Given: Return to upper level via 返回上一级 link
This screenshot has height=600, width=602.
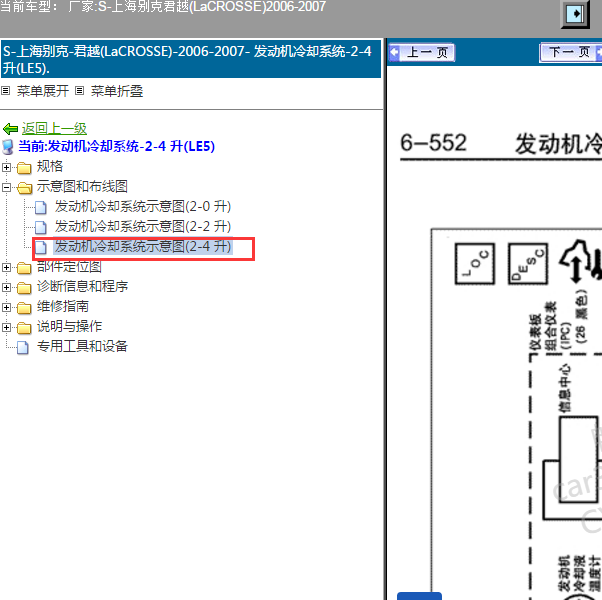Looking at the screenshot, I should [x=54, y=129].
